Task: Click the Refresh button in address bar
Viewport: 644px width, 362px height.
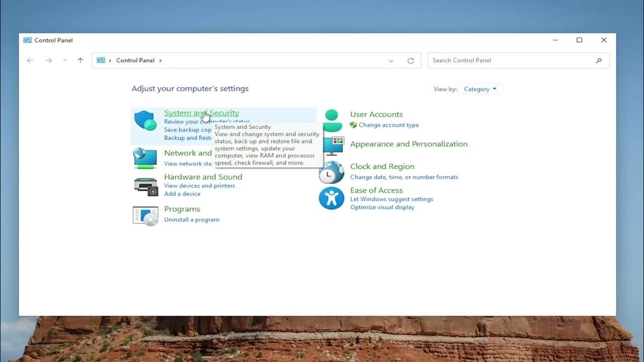Action: tap(411, 61)
